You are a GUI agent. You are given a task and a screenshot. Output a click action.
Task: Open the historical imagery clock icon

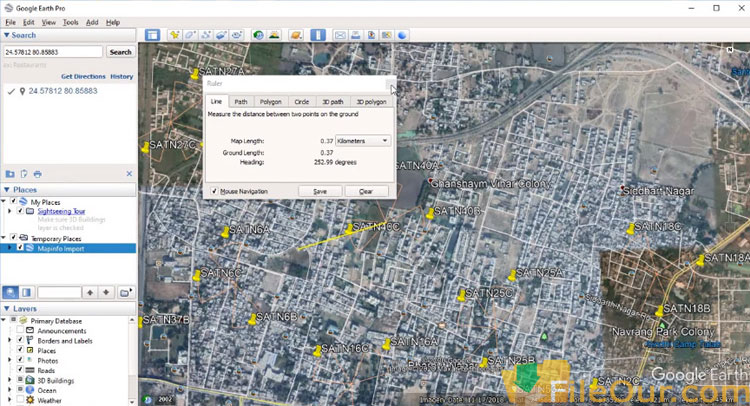(260, 35)
